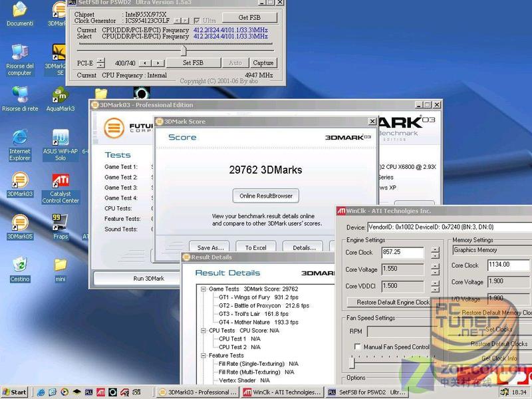Collapse the CPU Tests tree node

[203, 331]
